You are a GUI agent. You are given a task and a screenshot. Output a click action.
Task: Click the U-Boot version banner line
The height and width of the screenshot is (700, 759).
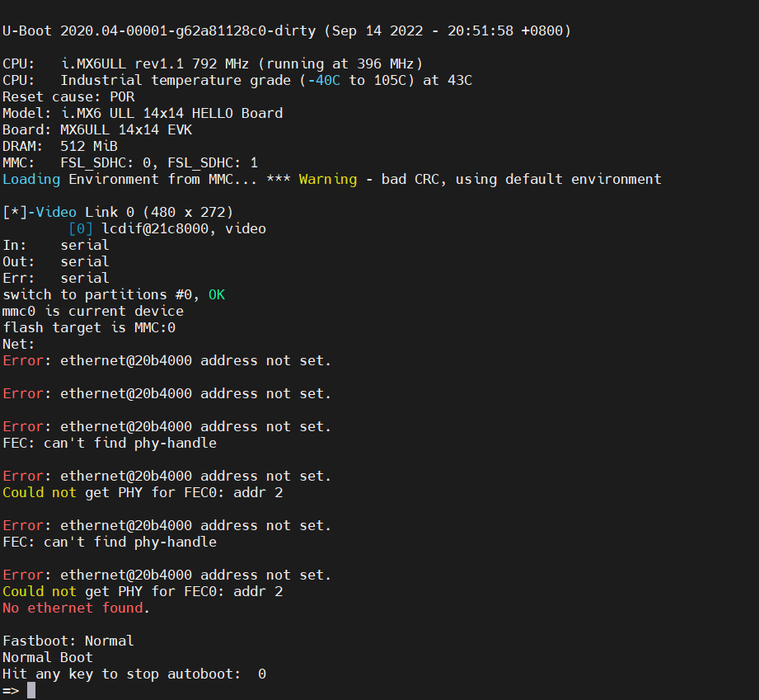point(287,31)
